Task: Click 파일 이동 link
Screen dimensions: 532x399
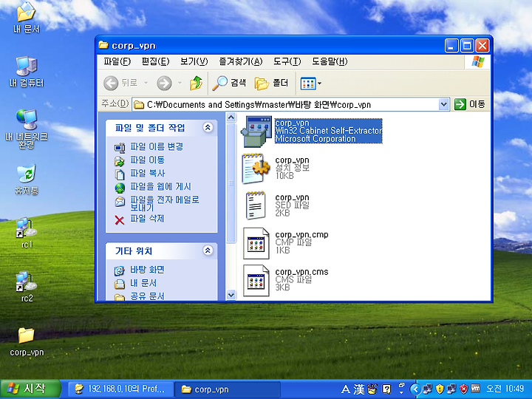Action: 147,160
